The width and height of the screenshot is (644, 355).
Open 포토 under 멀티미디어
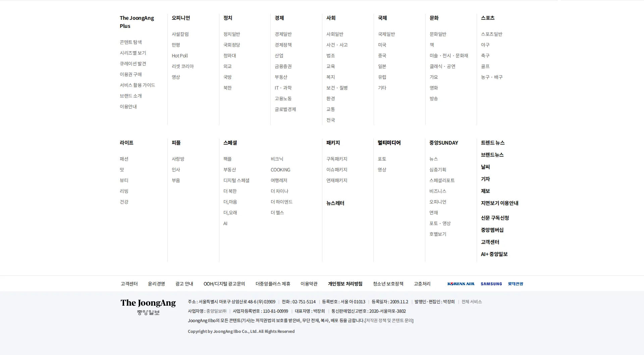pyautogui.click(x=382, y=159)
